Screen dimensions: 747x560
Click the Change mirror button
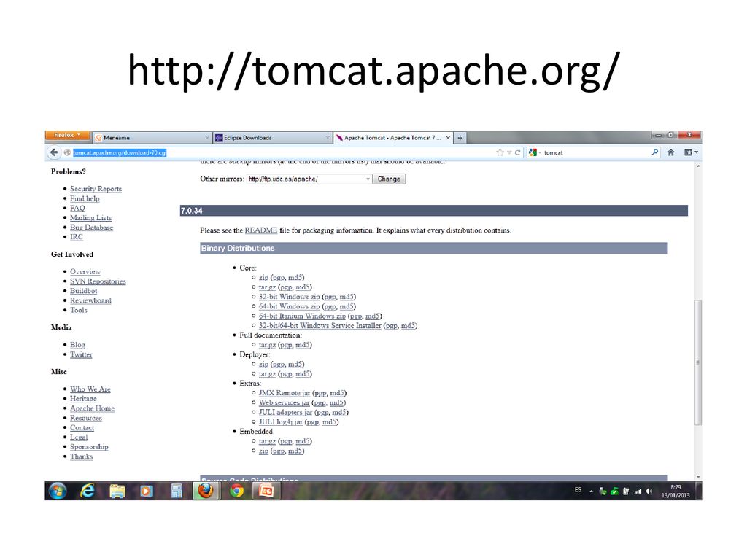pos(389,179)
